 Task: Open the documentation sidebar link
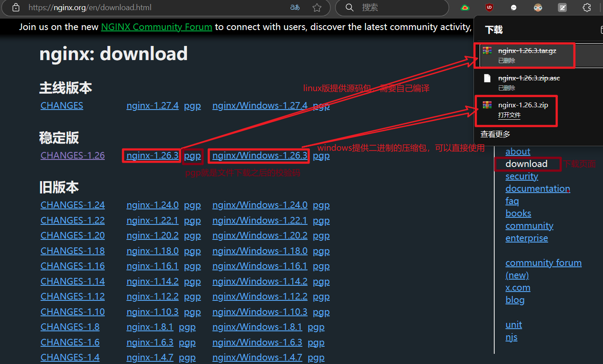pos(538,189)
